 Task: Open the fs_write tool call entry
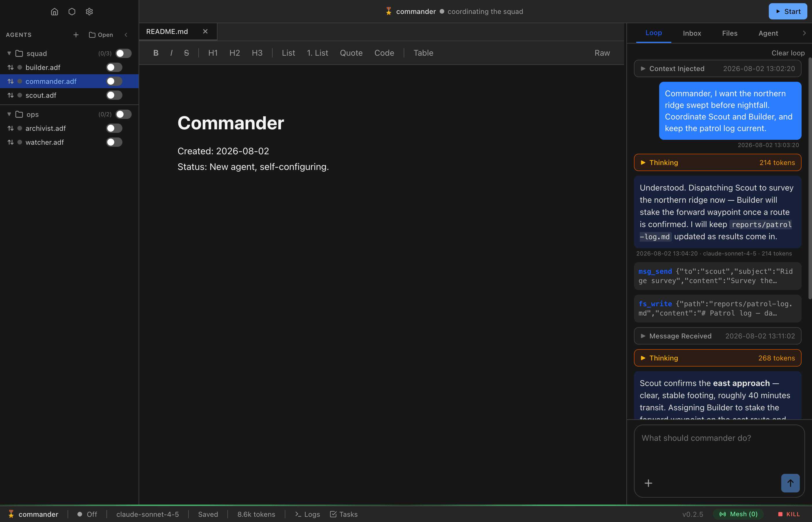(x=717, y=309)
